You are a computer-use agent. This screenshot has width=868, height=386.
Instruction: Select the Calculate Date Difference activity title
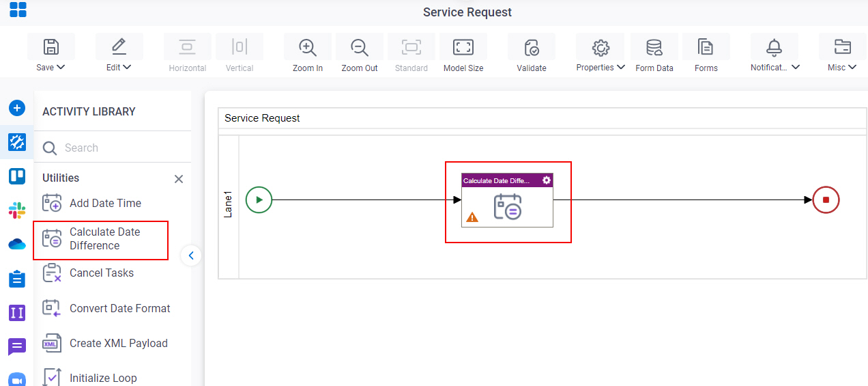[x=496, y=181]
